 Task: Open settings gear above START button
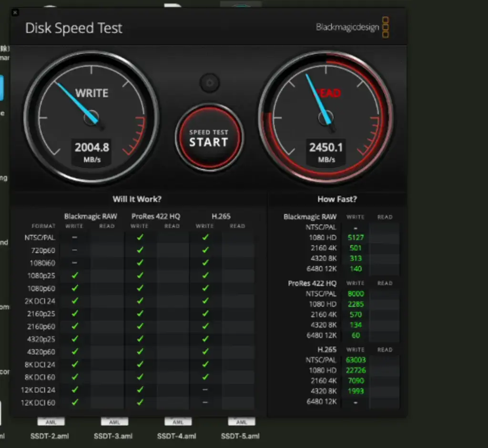pos(210,83)
